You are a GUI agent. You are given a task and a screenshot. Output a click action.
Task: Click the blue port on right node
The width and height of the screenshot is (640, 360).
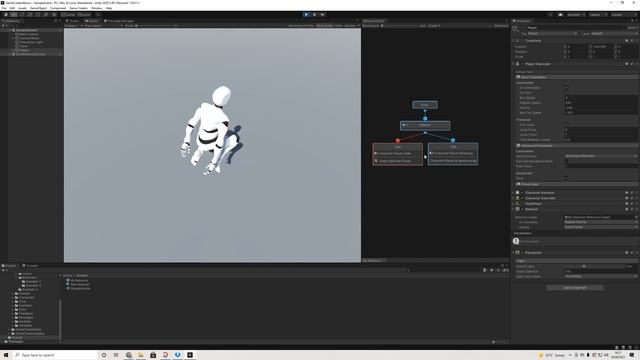[x=453, y=140]
